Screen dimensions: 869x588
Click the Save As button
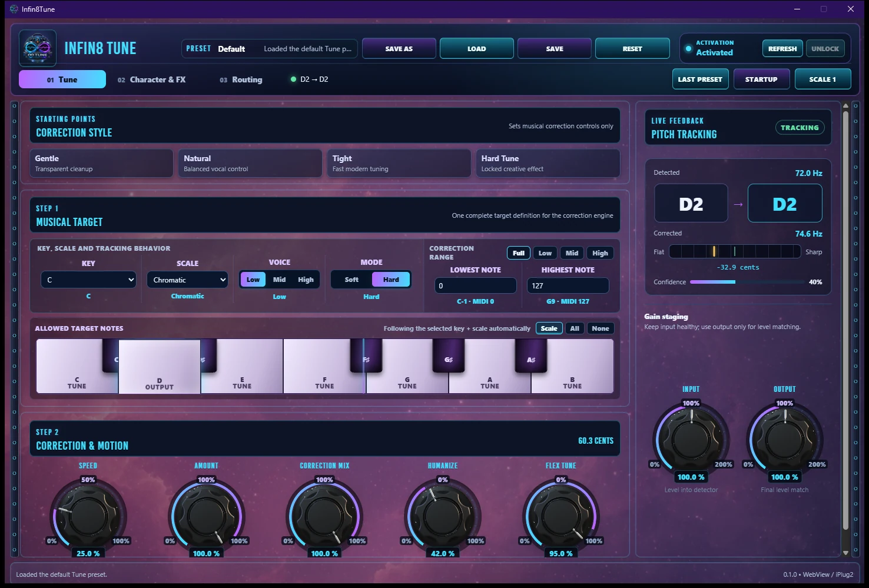(x=399, y=49)
